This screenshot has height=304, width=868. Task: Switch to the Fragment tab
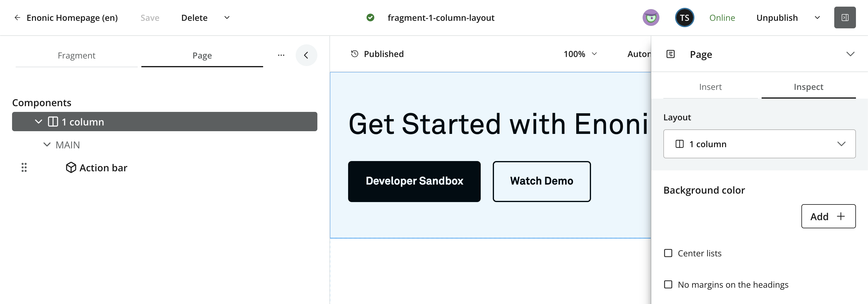click(77, 55)
